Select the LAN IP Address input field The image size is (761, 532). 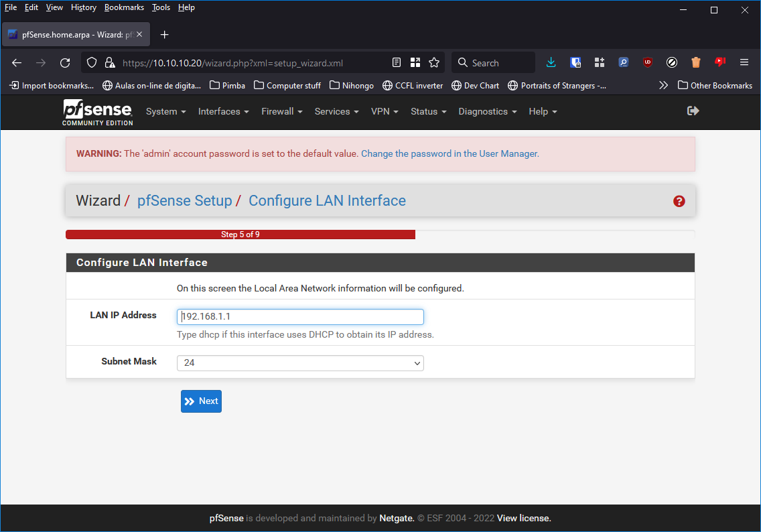tap(300, 316)
